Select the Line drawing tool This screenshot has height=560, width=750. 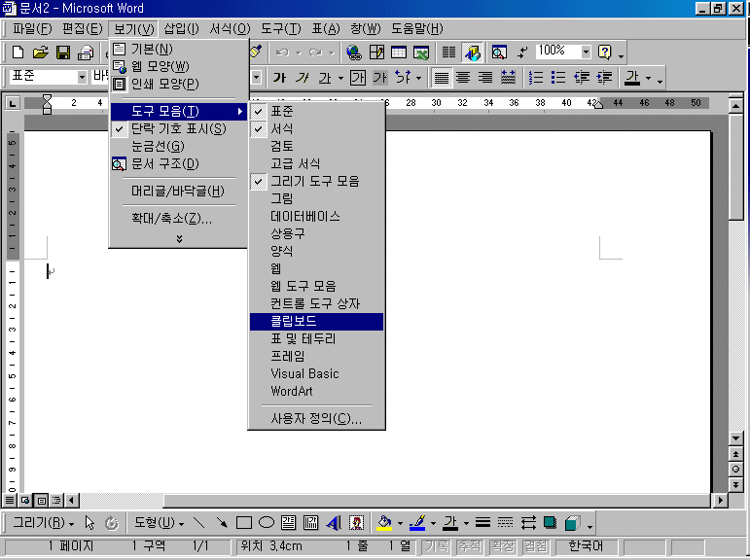pos(199,523)
